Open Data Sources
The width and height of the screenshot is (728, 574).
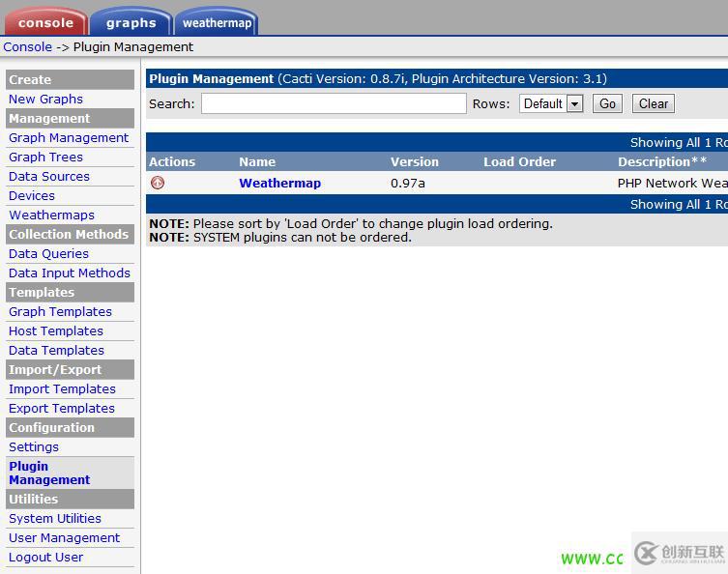pos(48,176)
